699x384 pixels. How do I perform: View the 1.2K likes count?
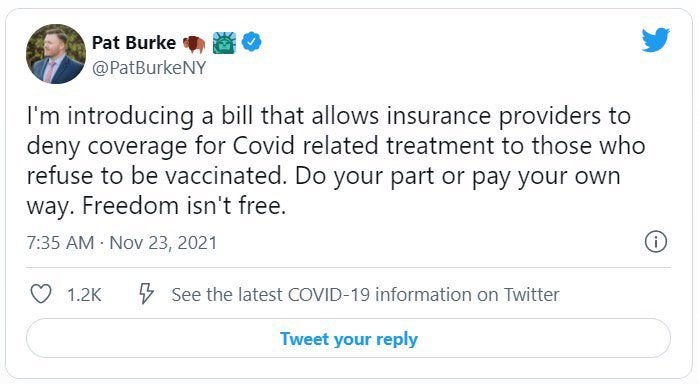point(84,295)
